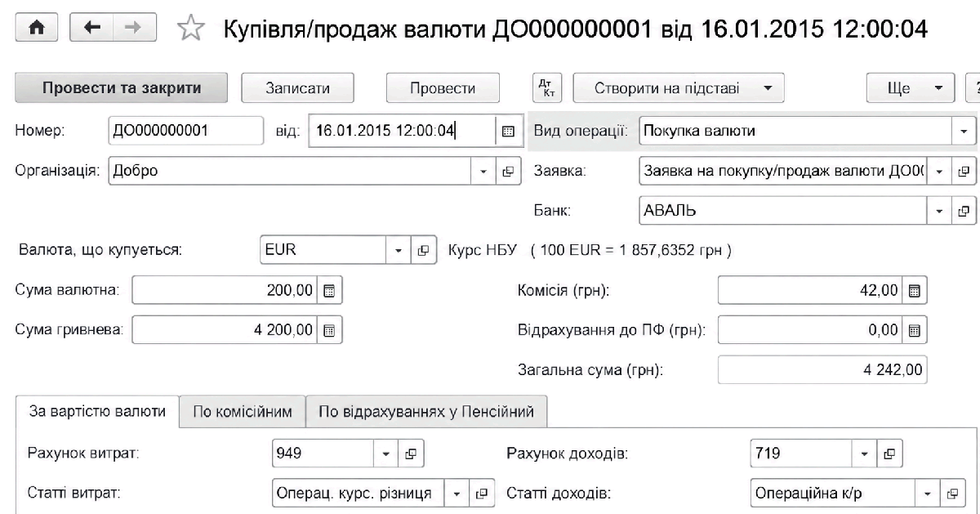Open calculator for Відрахування до ПФ

tap(915, 330)
